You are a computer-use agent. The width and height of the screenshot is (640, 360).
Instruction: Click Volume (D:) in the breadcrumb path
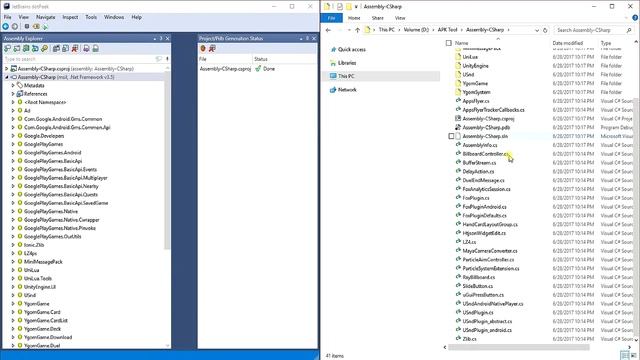416,30
